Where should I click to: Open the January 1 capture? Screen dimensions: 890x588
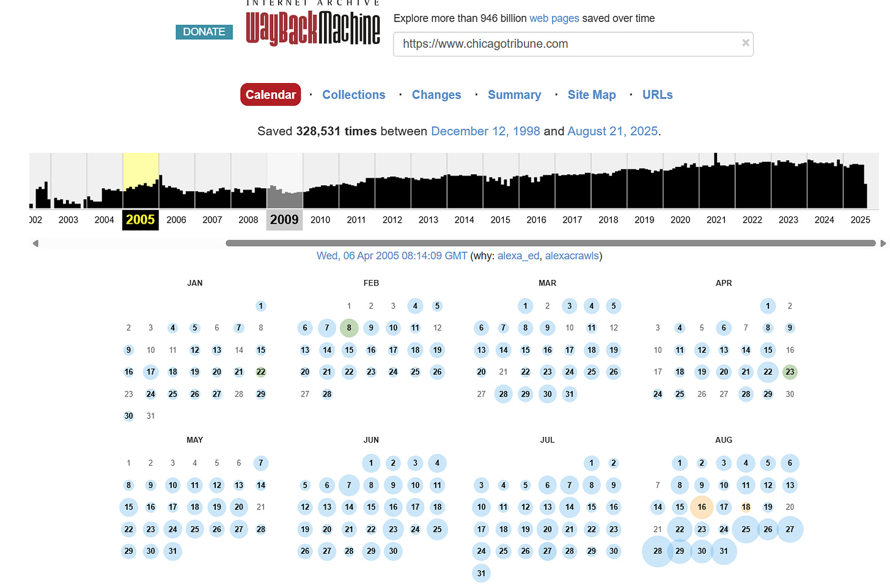tap(261, 306)
